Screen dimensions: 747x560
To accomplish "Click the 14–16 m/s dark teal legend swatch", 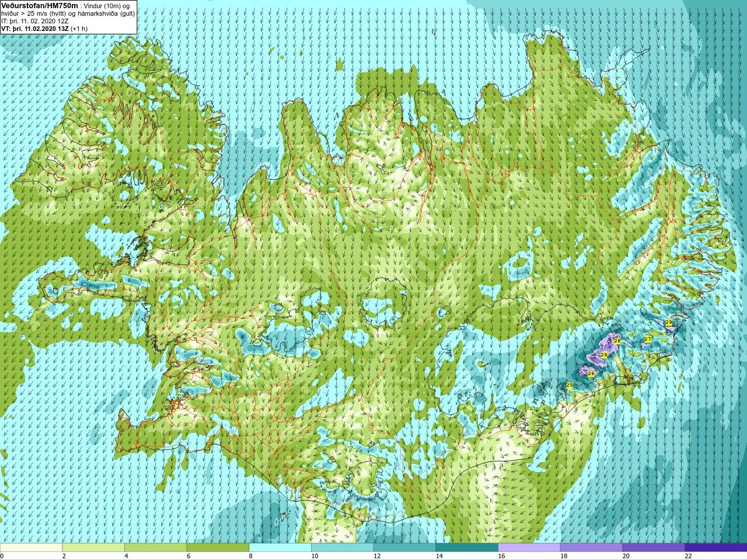I will [467, 548].
